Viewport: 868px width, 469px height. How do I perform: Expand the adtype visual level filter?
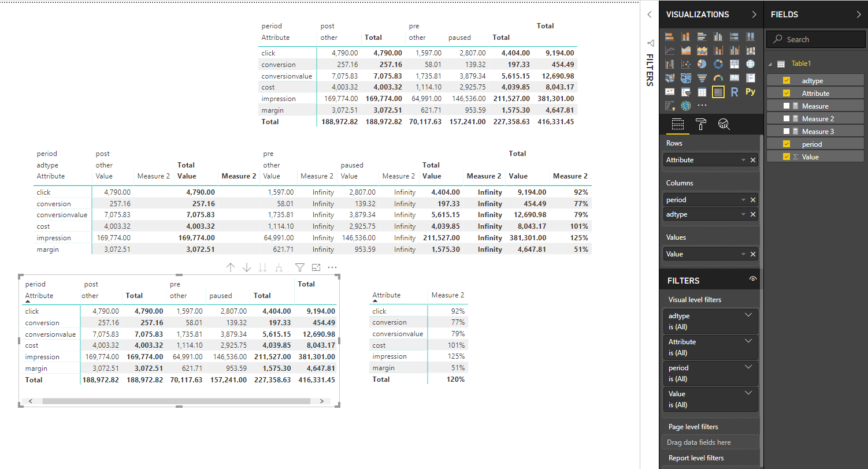[749, 315]
